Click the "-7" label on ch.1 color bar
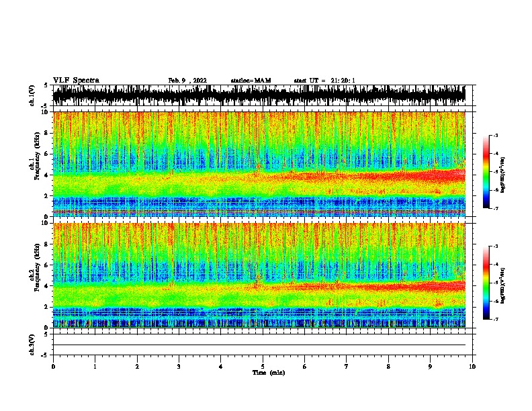This screenshot has height=411, width=532. (x=495, y=208)
